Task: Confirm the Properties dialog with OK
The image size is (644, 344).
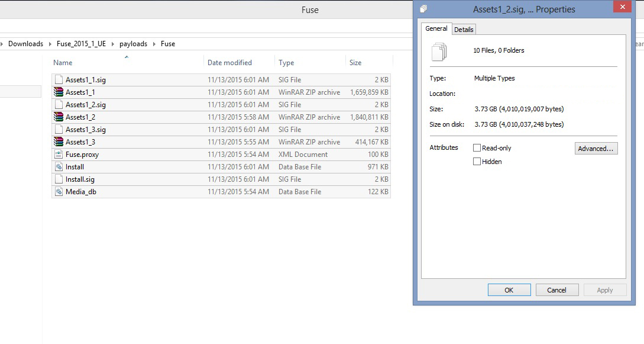Action: [x=509, y=290]
